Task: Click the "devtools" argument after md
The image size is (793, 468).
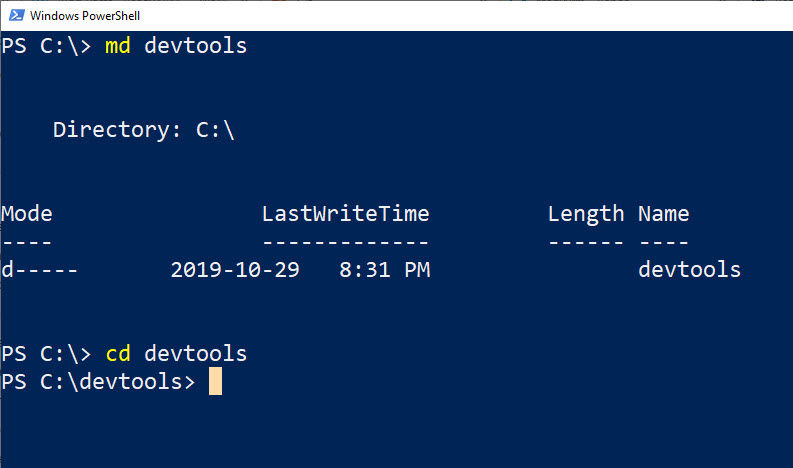Action: [195, 46]
